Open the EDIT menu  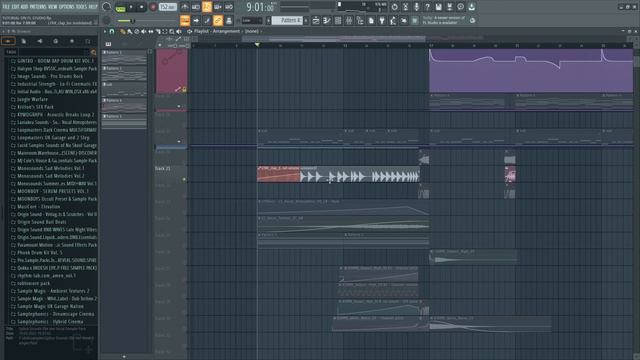(15, 7)
